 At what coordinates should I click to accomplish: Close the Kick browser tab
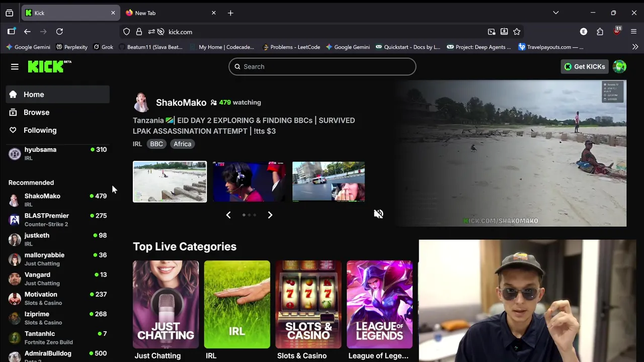pos(113,13)
